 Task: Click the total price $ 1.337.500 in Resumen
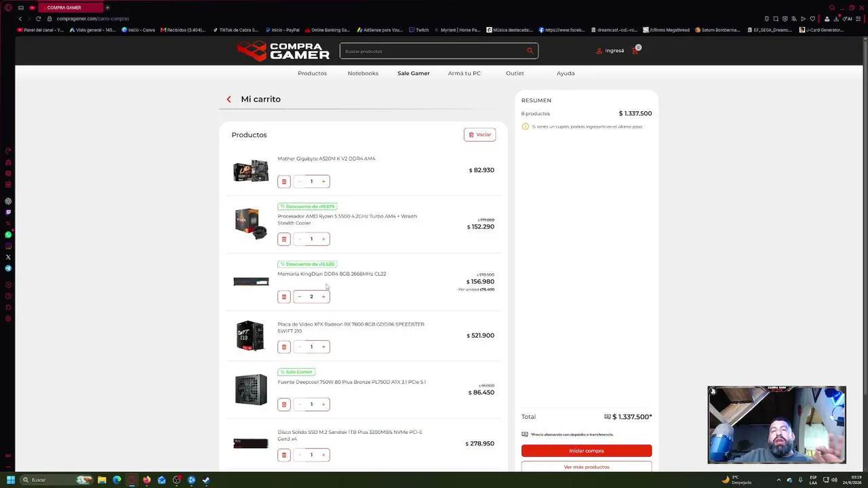pyautogui.click(x=635, y=114)
